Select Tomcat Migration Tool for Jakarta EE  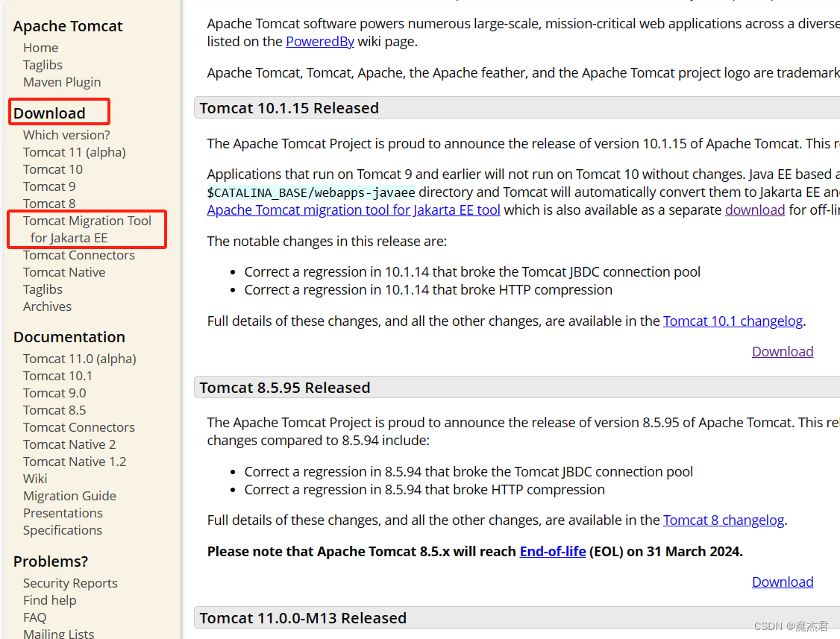coord(87,229)
